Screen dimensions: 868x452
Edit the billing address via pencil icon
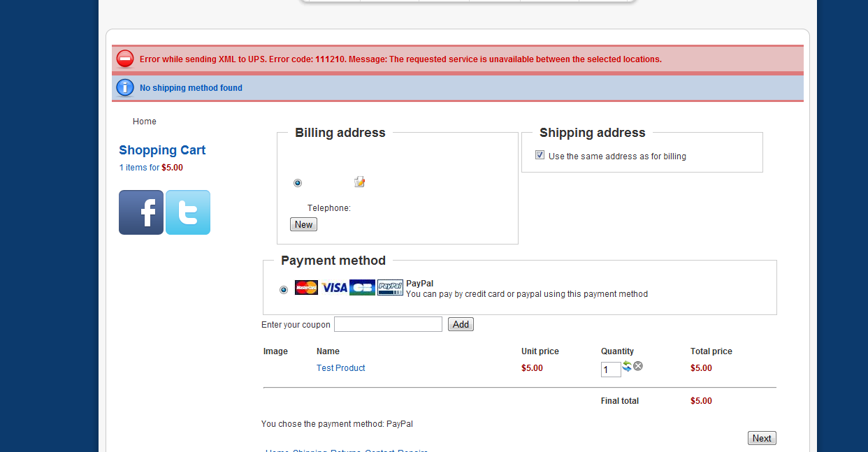[360, 182]
